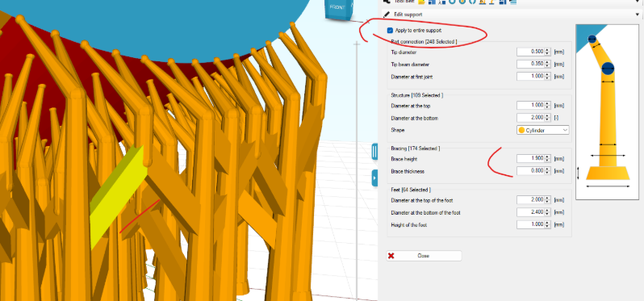
Task: Decrease Brace thickness with down arrow
Action: click(547, 173)
